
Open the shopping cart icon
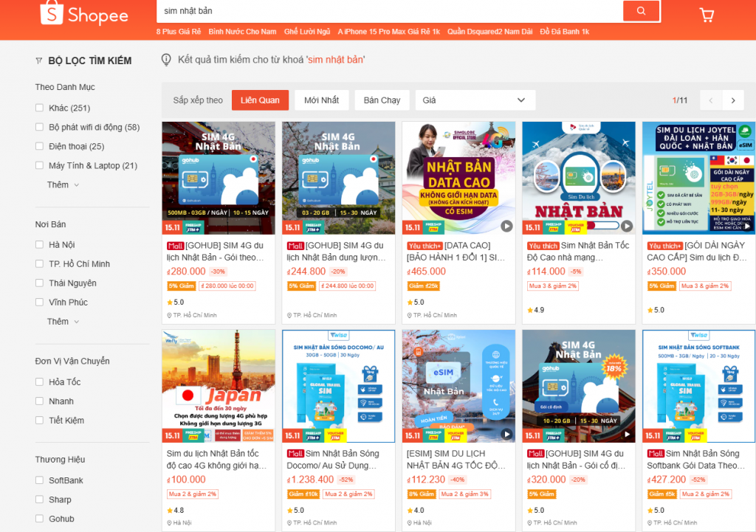707,15
